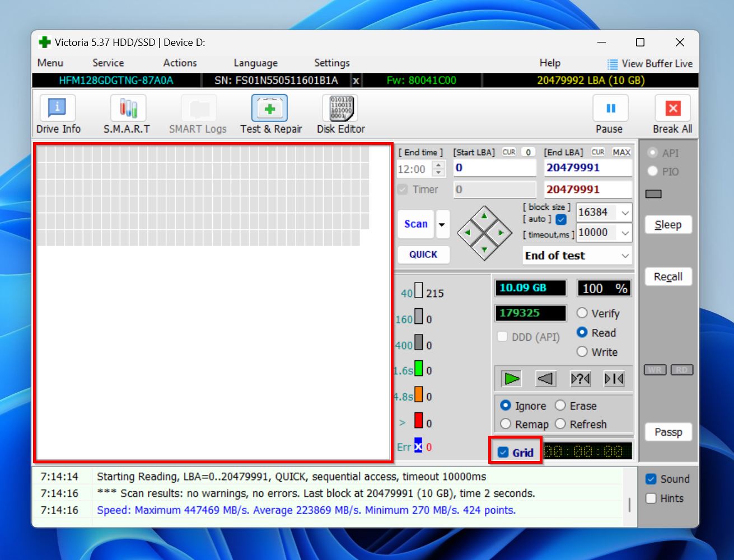Open the Service menu
734x560 pixels.
[107, 63]
